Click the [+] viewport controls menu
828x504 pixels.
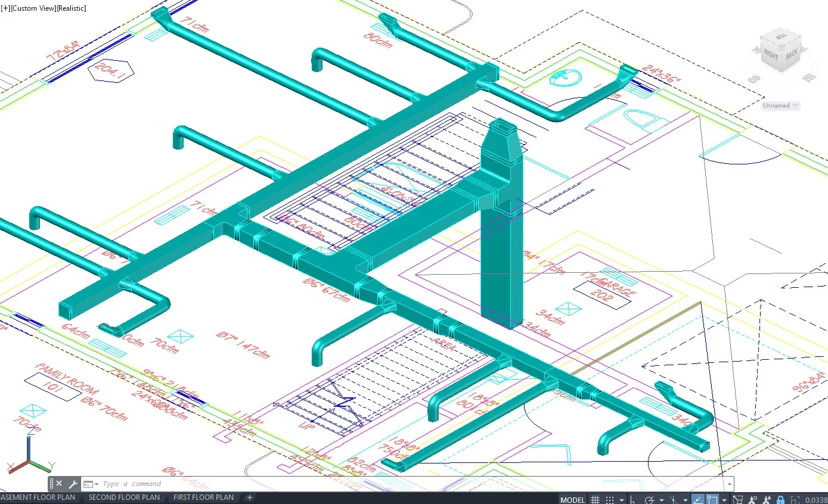point(6,8)
